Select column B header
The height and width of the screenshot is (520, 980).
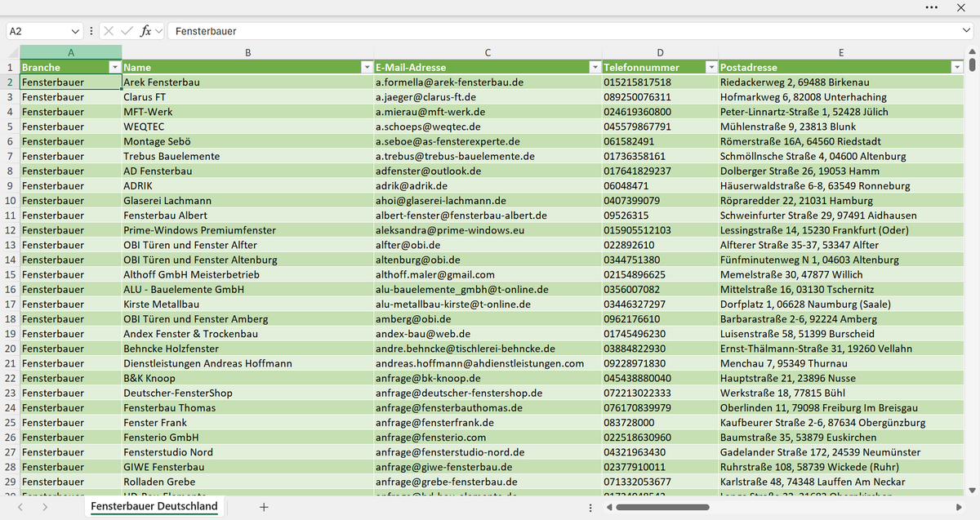coord(247,52)
